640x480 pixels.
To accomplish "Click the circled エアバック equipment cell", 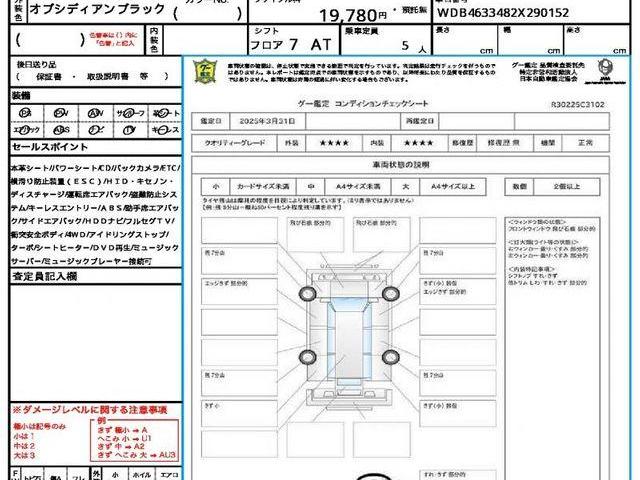I will tap(26, 130).
